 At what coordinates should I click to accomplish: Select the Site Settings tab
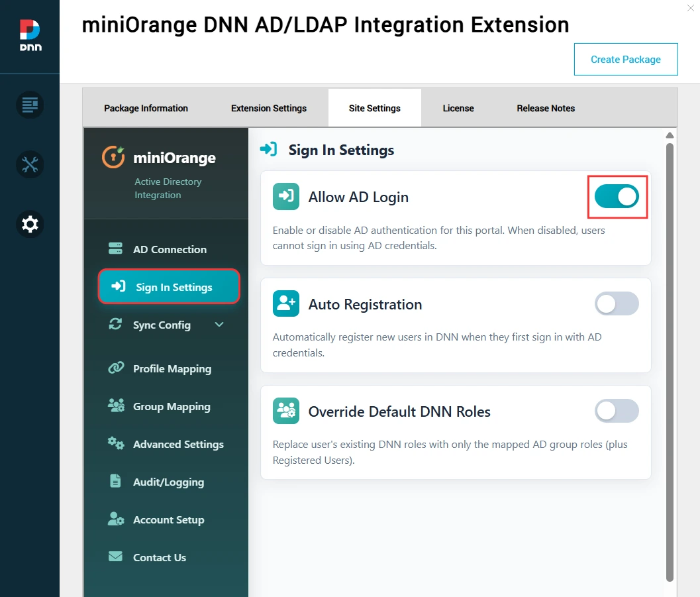pyautogui.click(x=375, y=108)
